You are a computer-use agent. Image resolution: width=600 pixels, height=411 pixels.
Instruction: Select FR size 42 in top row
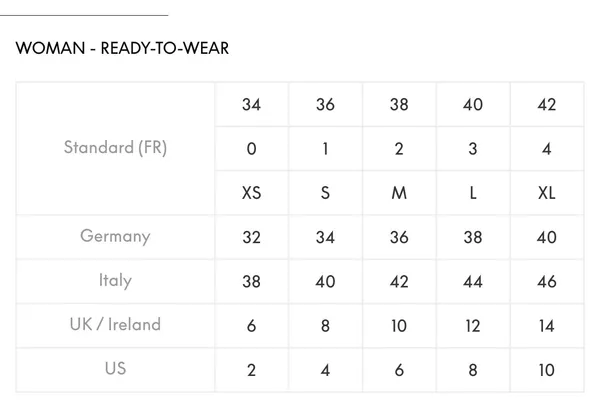click(x=546, y=104)
